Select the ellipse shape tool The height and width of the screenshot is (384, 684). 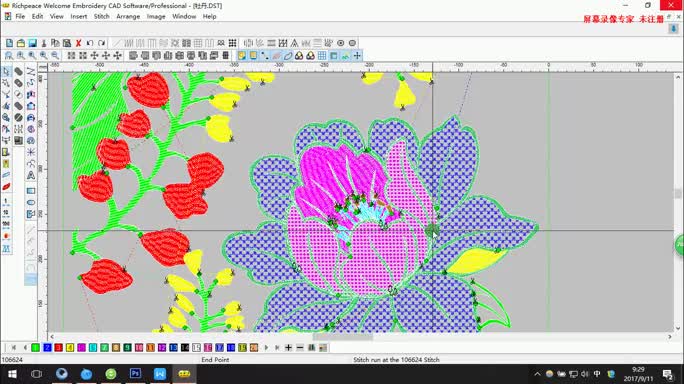pos(31,202)
